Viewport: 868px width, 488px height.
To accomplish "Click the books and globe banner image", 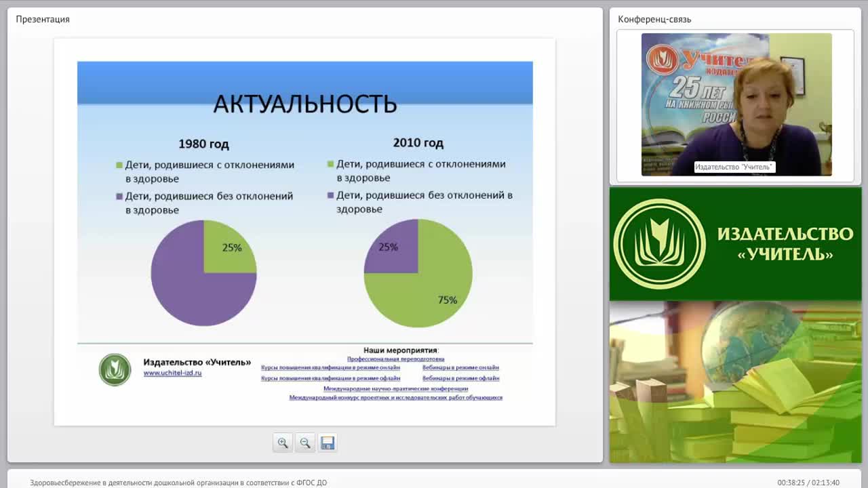I will (x=735, y=382).
